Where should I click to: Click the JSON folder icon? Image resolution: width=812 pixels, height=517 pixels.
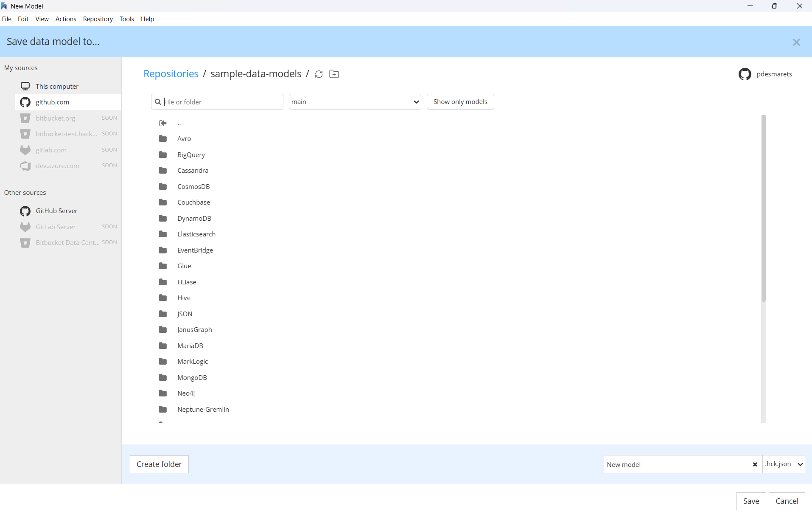coord(163,314)
